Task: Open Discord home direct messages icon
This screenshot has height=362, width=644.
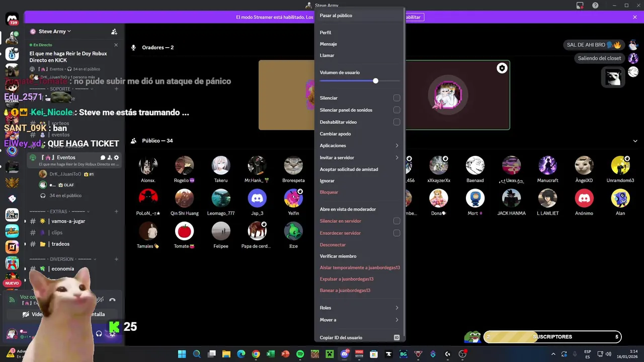Action: (12, 19)
